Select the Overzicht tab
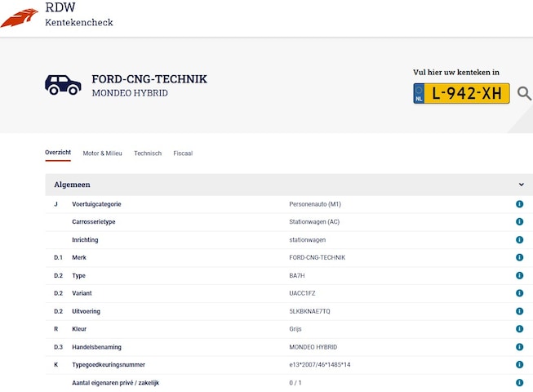Screen dimensions: 533x392 [58, 153]
